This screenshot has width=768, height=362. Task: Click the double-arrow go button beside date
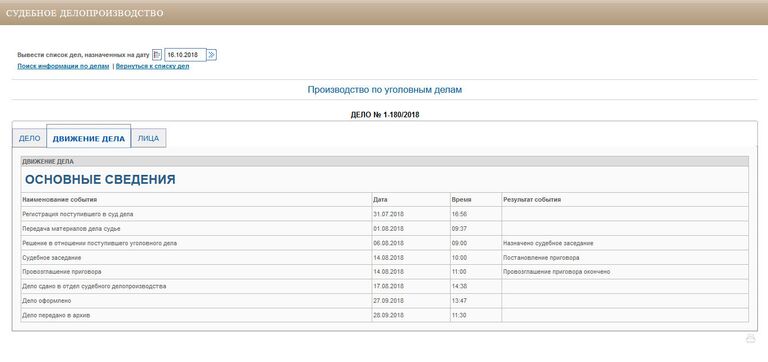[212, 55]
